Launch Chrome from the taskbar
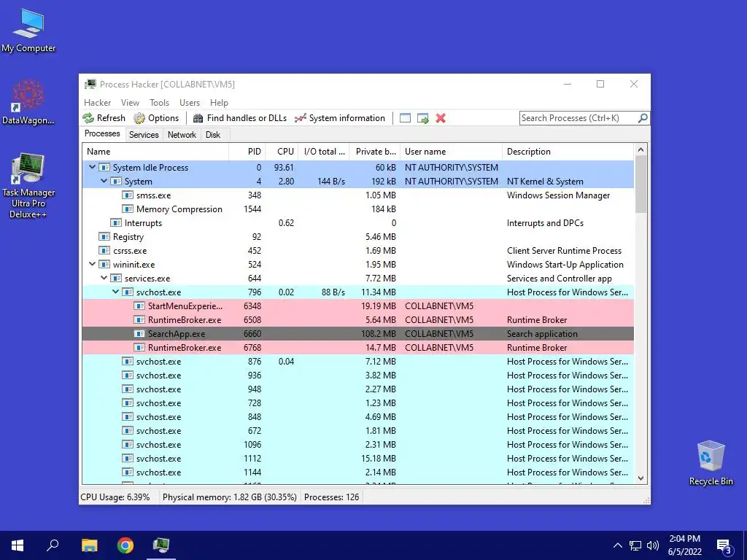The image size is (747, 560). pos(125,545)
